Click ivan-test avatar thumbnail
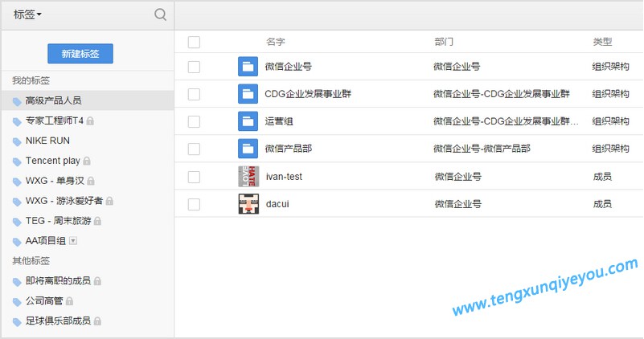The image size is (644, 339). [248, 177]
